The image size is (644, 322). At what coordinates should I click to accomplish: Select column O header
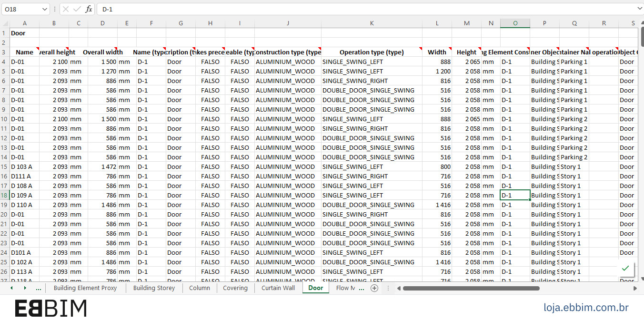pos(515,23)
